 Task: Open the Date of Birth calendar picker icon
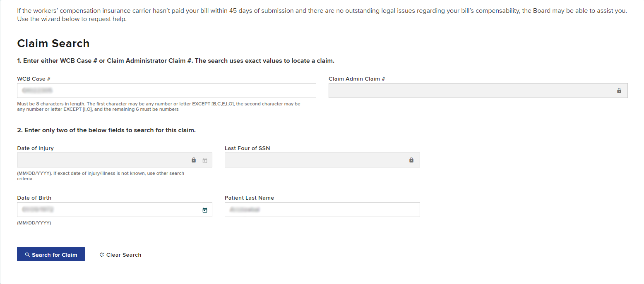[x=204, y=210]
